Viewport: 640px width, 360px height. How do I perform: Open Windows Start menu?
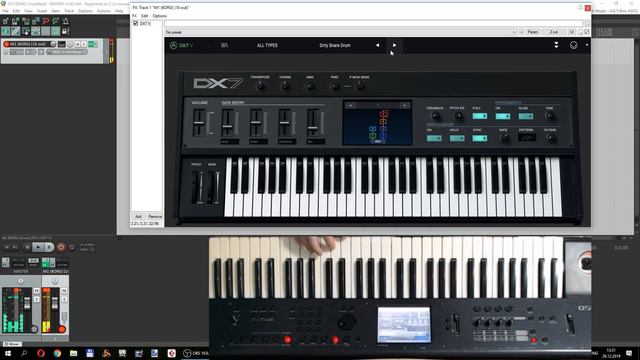7,353
